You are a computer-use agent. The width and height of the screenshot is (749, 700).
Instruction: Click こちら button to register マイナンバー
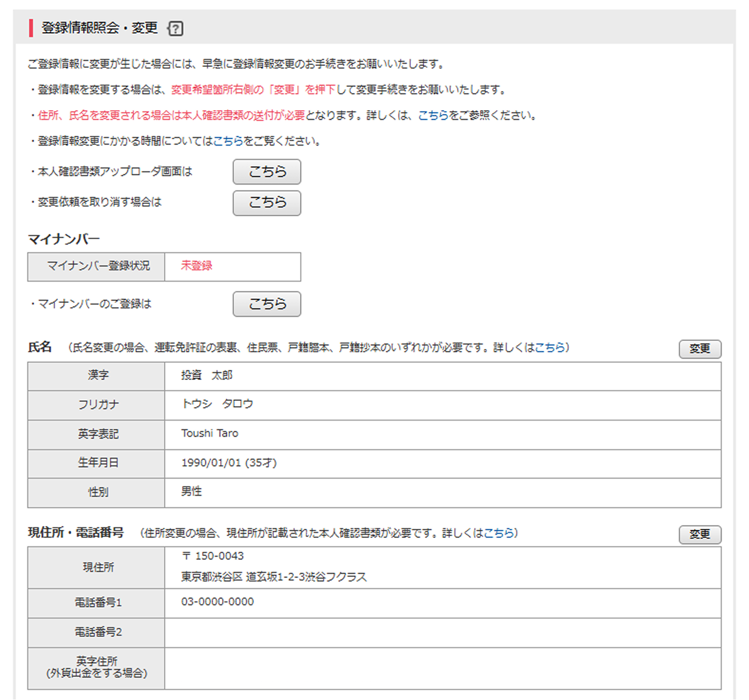coord(266,303)
